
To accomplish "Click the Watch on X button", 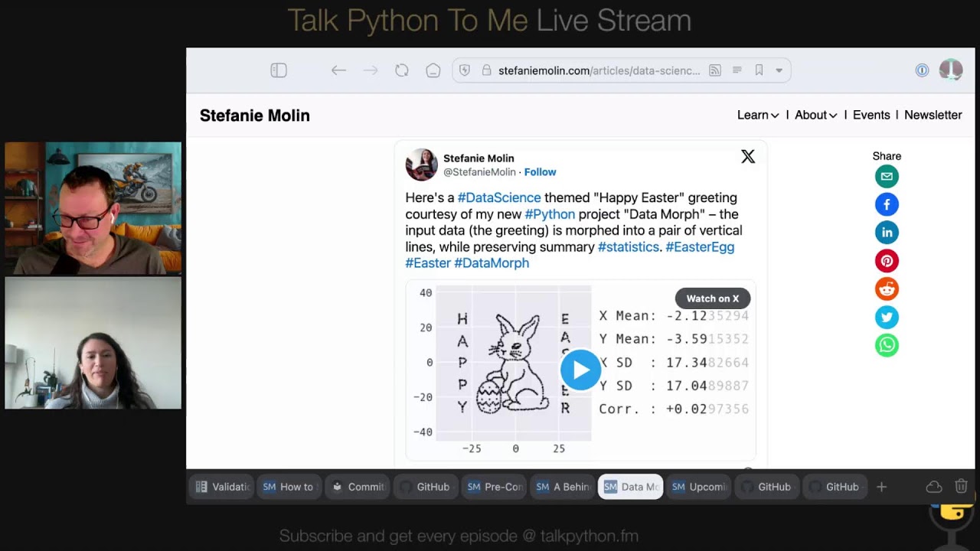I will click(x=712, y=298).
